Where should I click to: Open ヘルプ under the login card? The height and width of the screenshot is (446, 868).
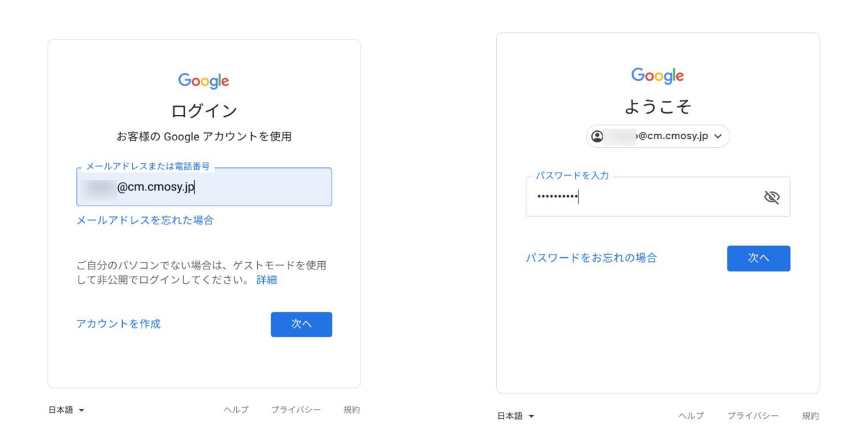236,410
